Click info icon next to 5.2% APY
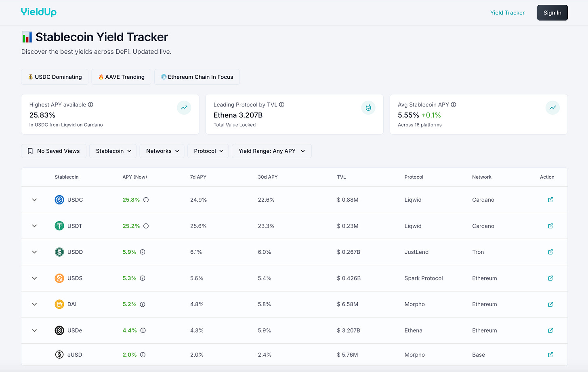The height and width of the screenshot is (372, 588). [143, 304]
